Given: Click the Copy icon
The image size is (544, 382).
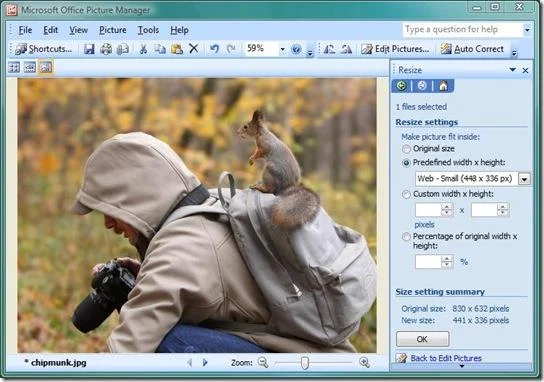Looking at the screenshot, I should [x=160, y=49].
